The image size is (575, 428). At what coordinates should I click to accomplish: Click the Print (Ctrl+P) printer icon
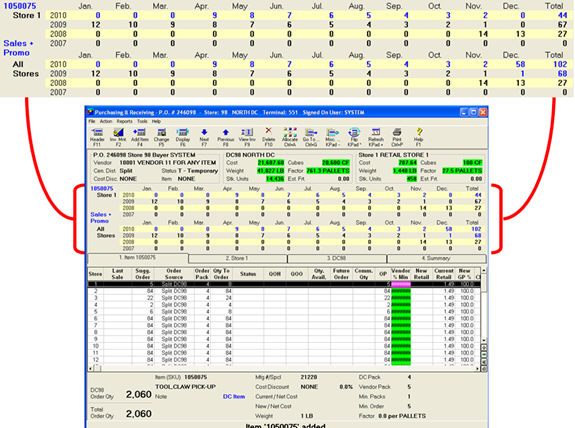[397, 137]
